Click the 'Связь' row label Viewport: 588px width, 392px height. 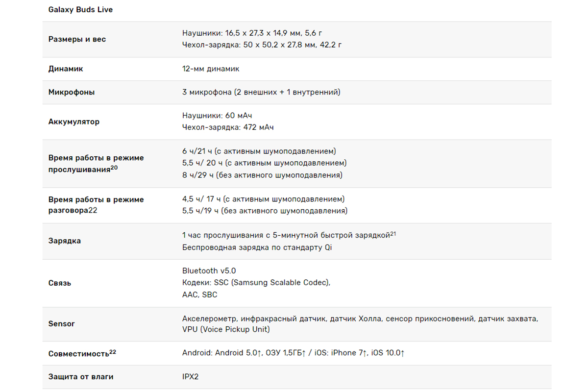click(x=60, y=283)
